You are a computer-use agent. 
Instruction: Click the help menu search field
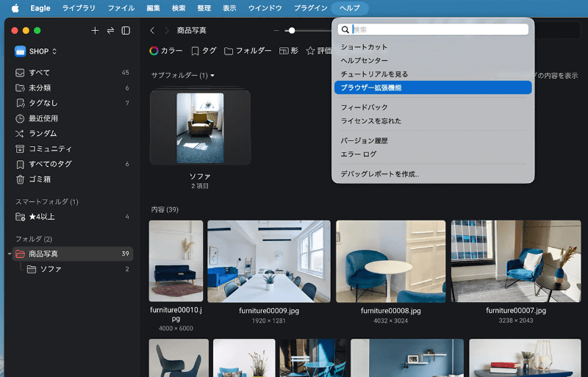pyautogui.click(x=433, y=29)
